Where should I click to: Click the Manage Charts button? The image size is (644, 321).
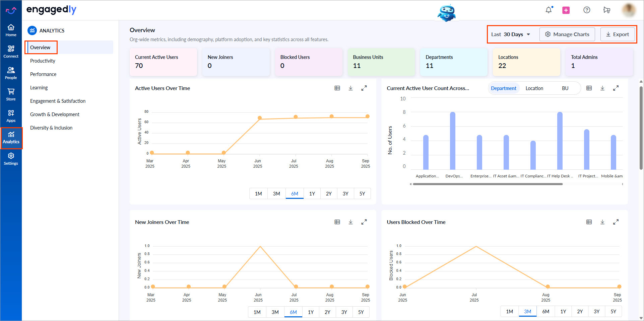click(x=567, y=34)
